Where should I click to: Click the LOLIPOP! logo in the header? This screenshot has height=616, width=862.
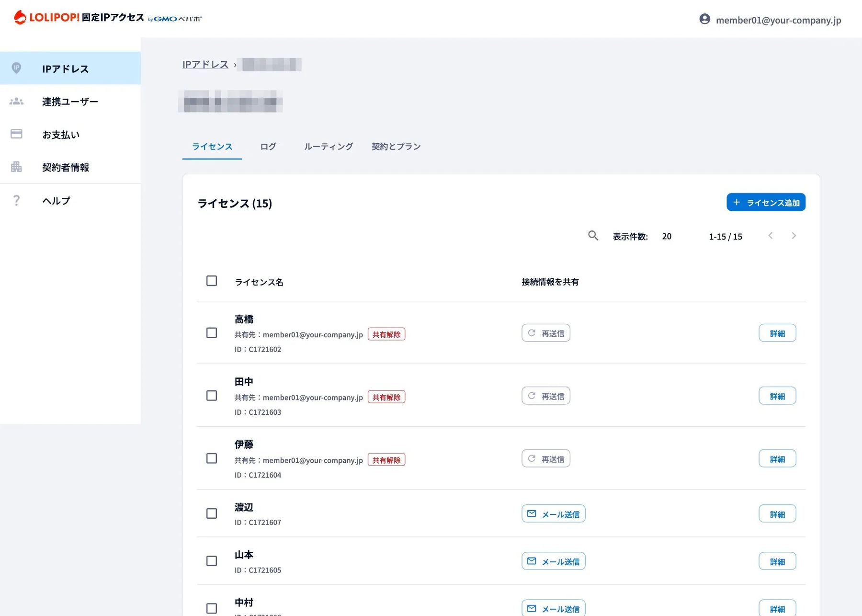coord(108,18)
